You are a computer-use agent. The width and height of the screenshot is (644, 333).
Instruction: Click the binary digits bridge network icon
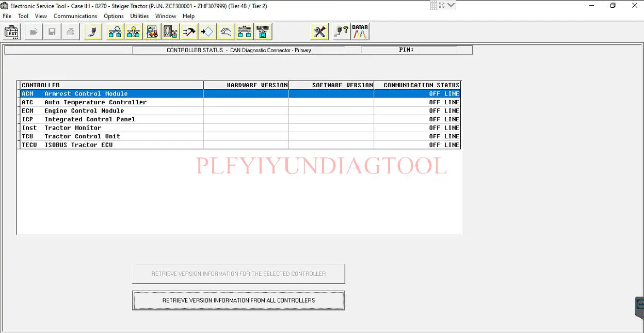(x=245, y=32)
